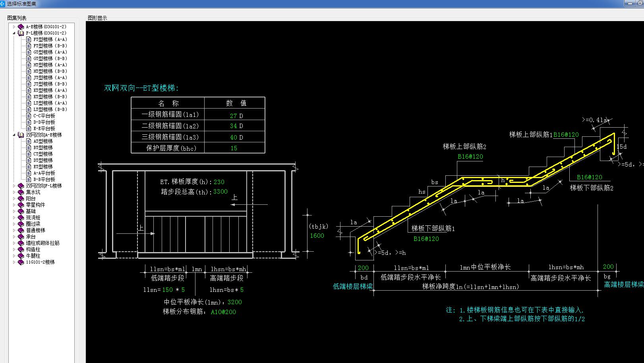Select GT型楼梯 (B-B) in the tree

pyautogui.click(x=50, y=58)
